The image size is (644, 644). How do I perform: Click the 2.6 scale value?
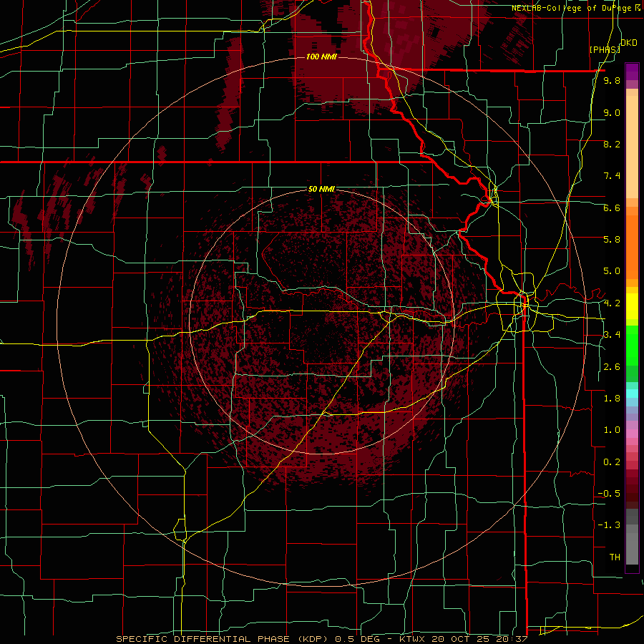coord(612,367)
